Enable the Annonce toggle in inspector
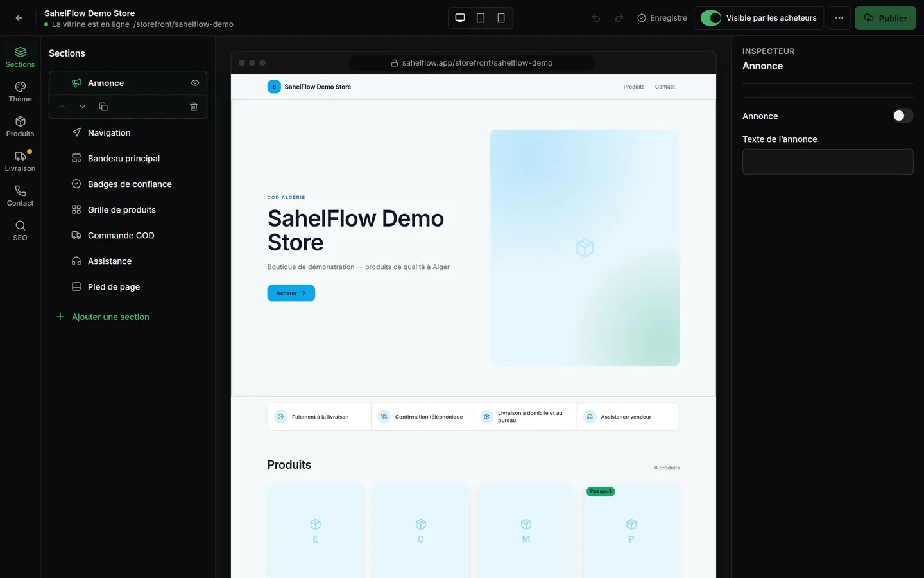924x578 pixels. [903, 116]
